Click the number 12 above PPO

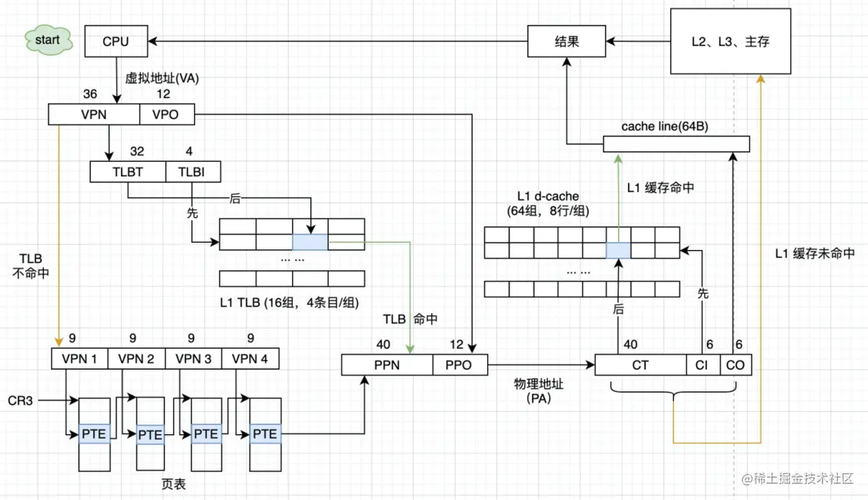click(x=456, y=345)
